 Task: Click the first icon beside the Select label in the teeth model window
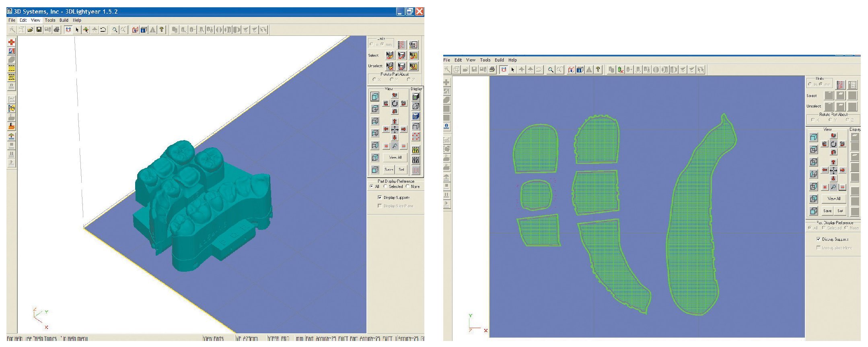(389, 56)
